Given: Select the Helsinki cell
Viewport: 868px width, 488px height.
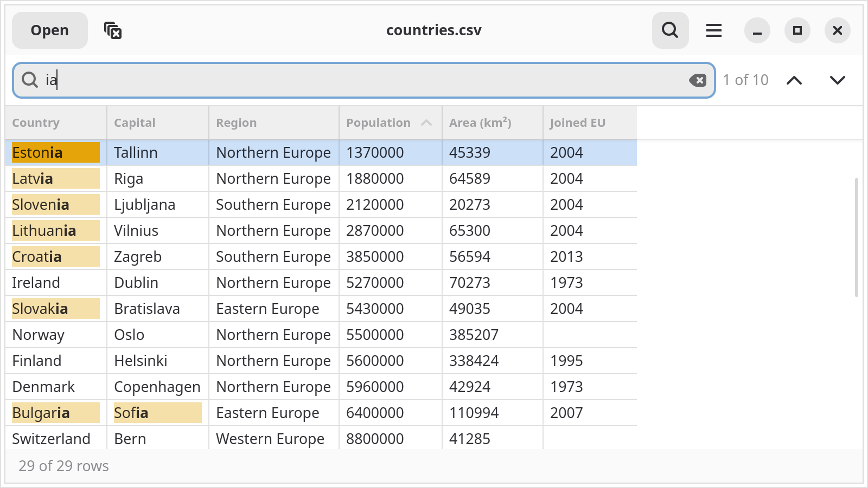Looking at the screenshot, I should (158, 361).
